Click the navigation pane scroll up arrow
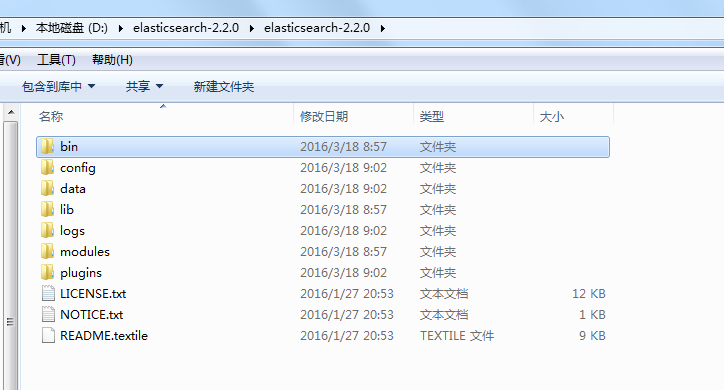The height and width of the screenshot is (390, 724). tap(11, 112)
